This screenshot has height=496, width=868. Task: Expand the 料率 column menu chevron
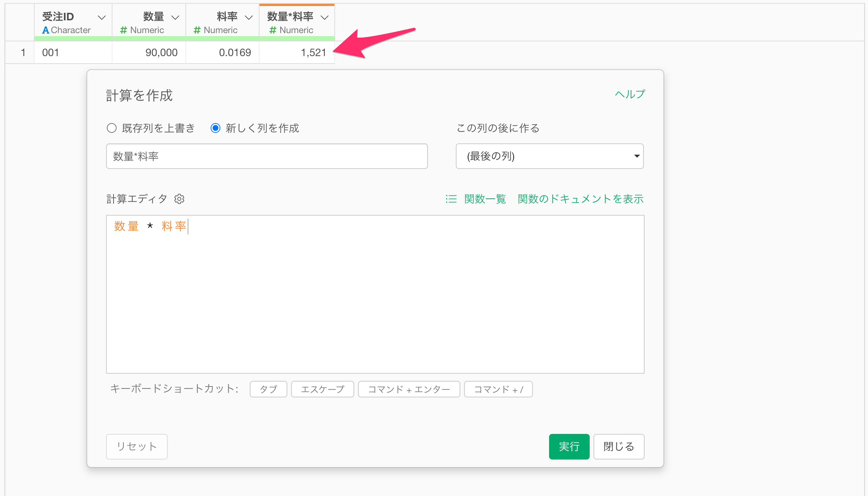(x=249, y=17)
